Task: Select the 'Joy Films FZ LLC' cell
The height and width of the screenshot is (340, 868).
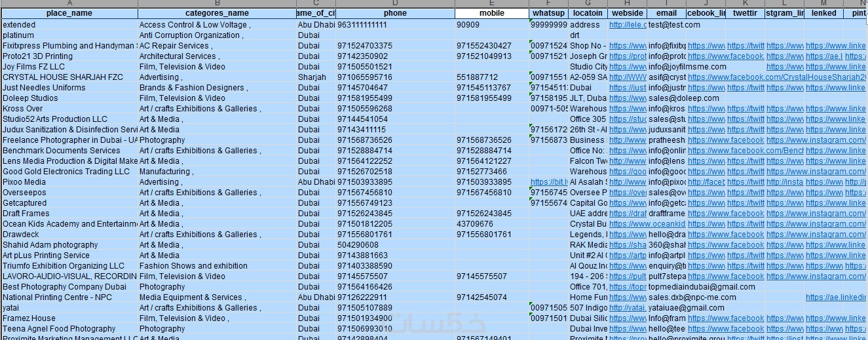Action: pyautogui.click(x=69, y=67)
